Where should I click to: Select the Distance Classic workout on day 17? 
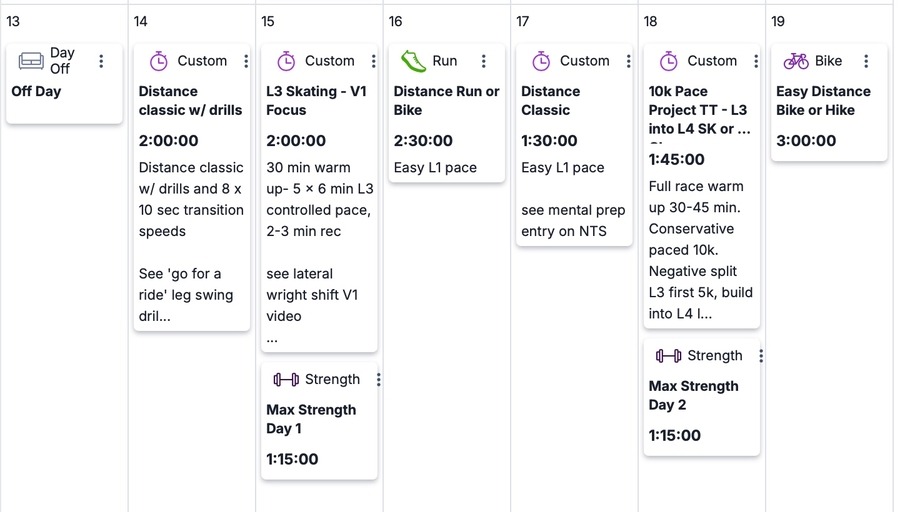(550, 101)
